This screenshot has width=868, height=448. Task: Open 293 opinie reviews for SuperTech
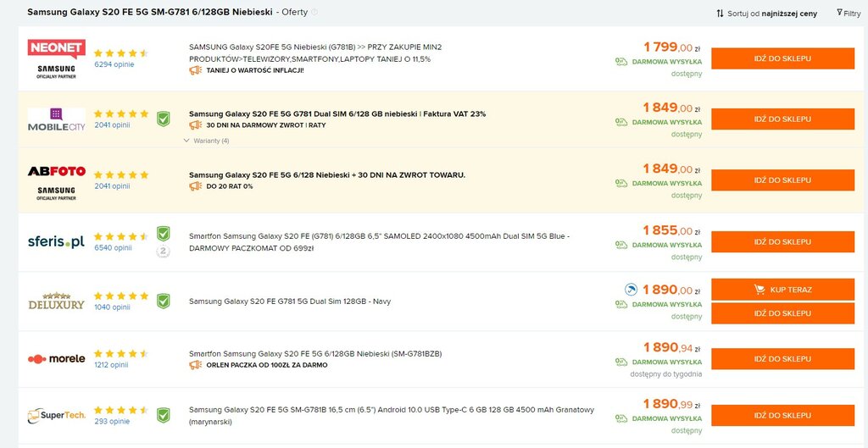tap(112, 422)
